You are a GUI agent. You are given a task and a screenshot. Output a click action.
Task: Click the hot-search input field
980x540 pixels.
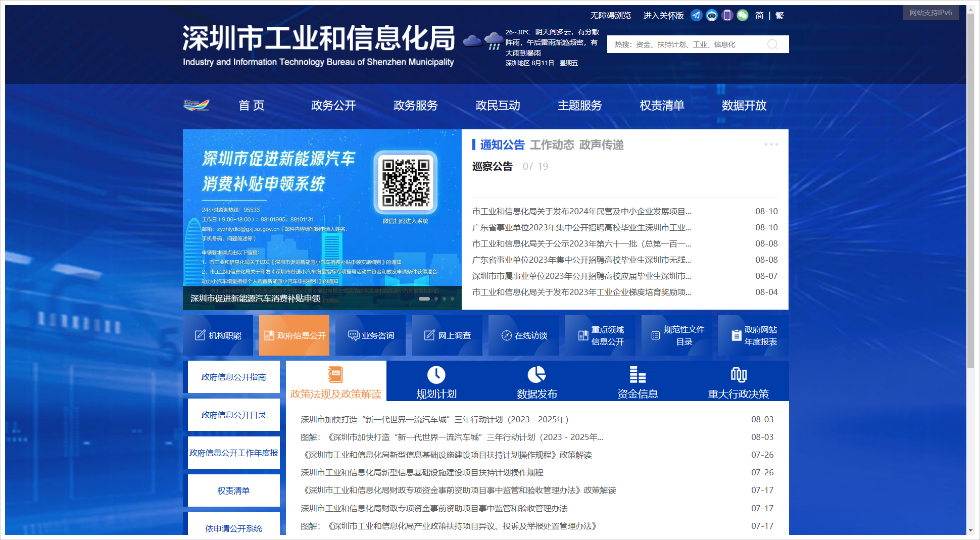(x=687, y=44)
